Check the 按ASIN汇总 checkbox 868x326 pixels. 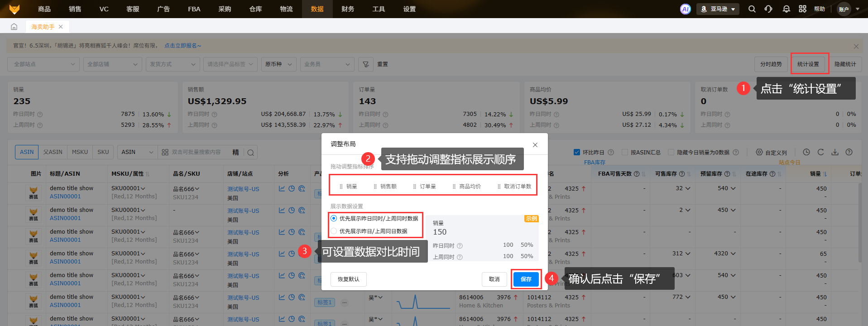pos(625,152)
